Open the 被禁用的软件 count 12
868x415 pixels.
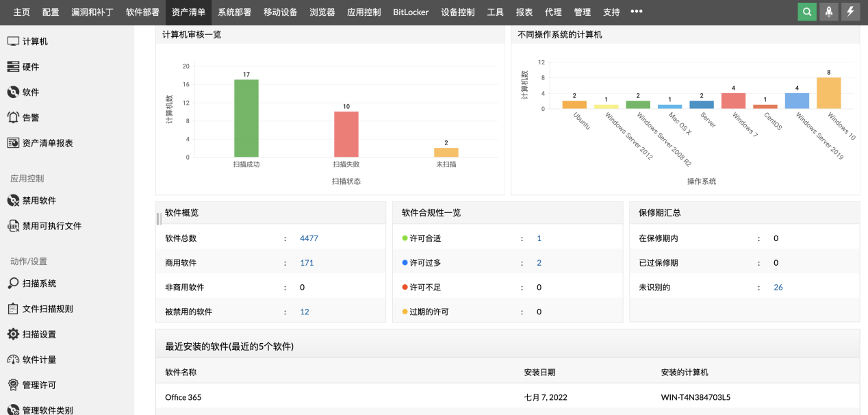(x=305, y=312)
